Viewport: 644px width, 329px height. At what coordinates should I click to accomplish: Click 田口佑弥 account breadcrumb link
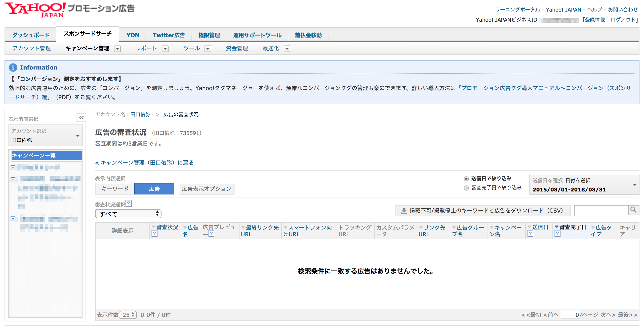tap(140, 114)
